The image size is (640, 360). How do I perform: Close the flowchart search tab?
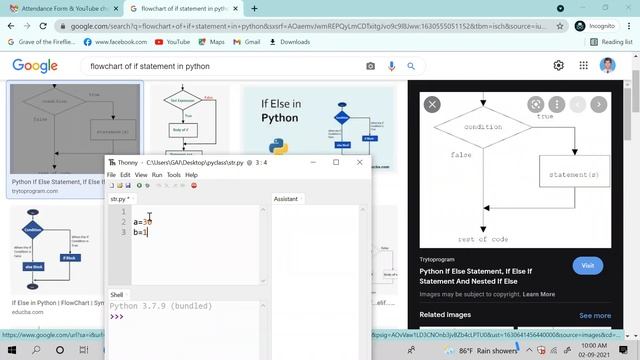[236, 9]
